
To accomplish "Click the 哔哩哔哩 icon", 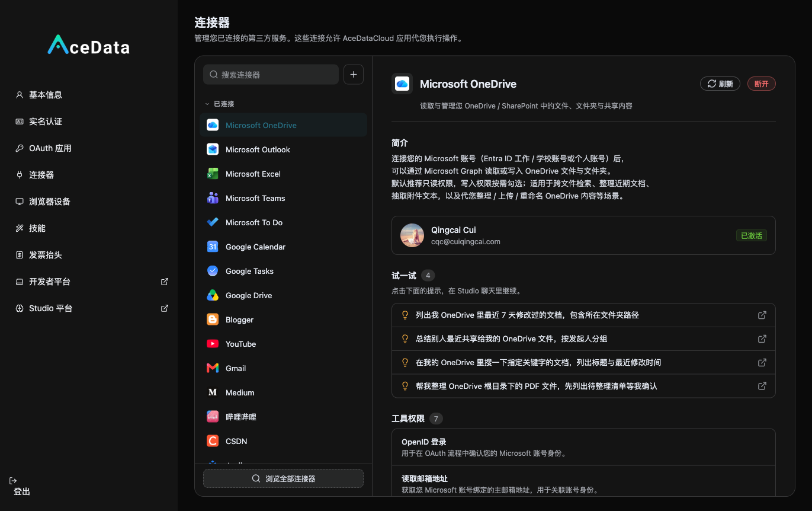I will pos(213,417).
